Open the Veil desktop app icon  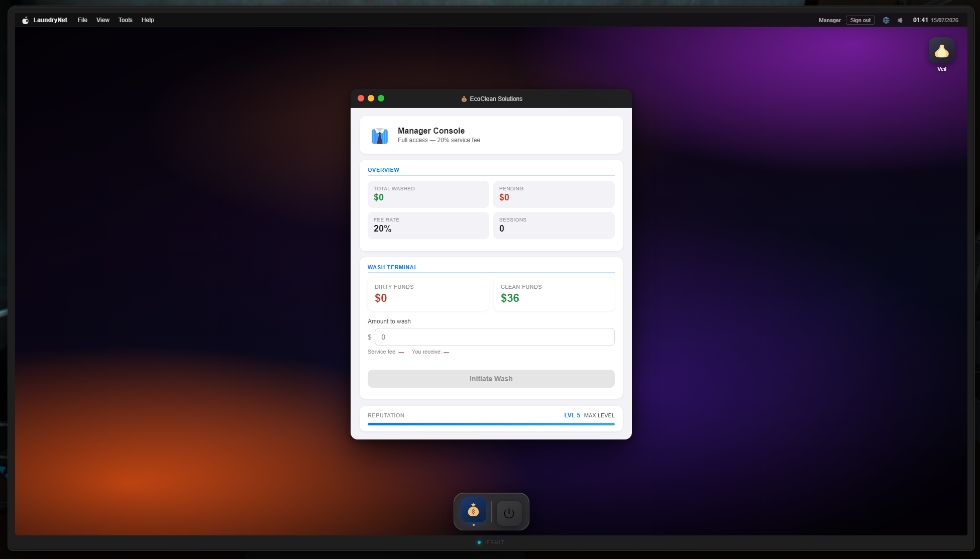[941, 51]
